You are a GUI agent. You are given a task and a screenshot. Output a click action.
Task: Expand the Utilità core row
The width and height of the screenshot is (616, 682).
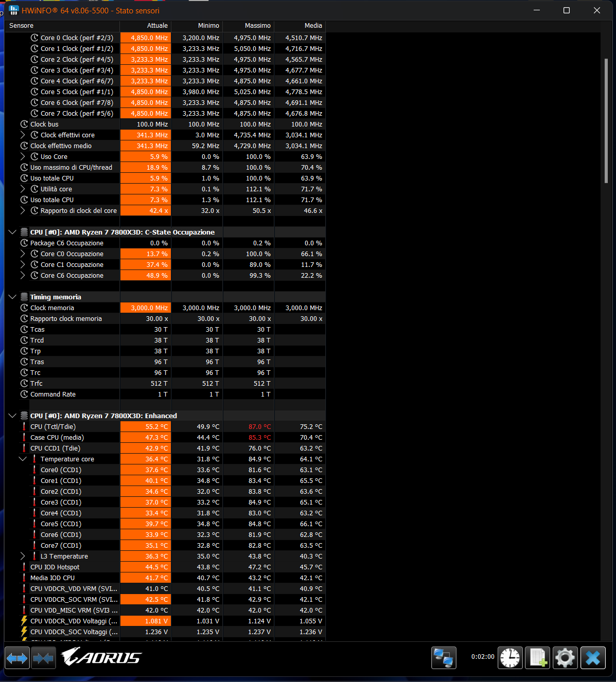coord(23,189)
